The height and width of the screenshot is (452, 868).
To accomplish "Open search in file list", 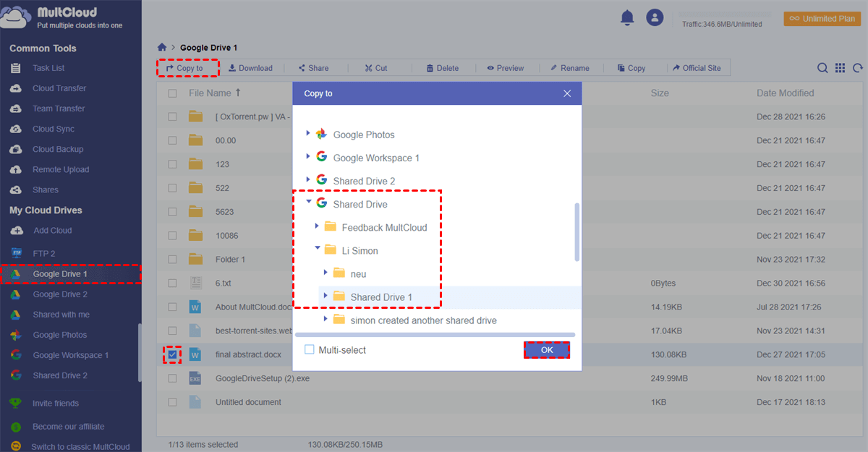I will [822, 68].
